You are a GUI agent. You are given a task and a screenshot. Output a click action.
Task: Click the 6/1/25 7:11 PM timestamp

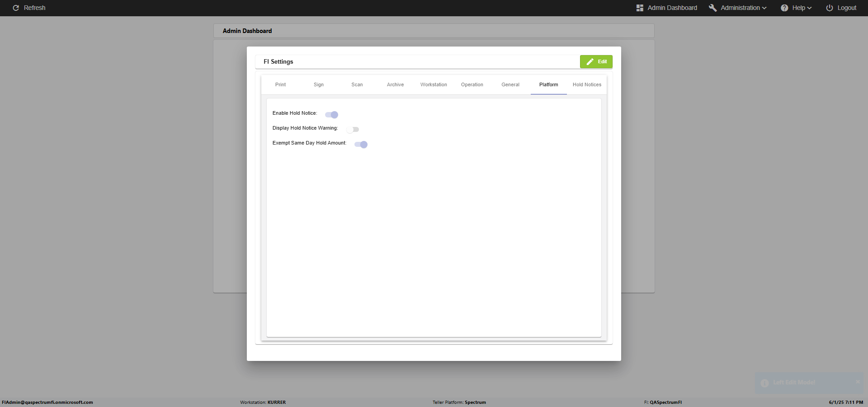[x=846, y=402]
